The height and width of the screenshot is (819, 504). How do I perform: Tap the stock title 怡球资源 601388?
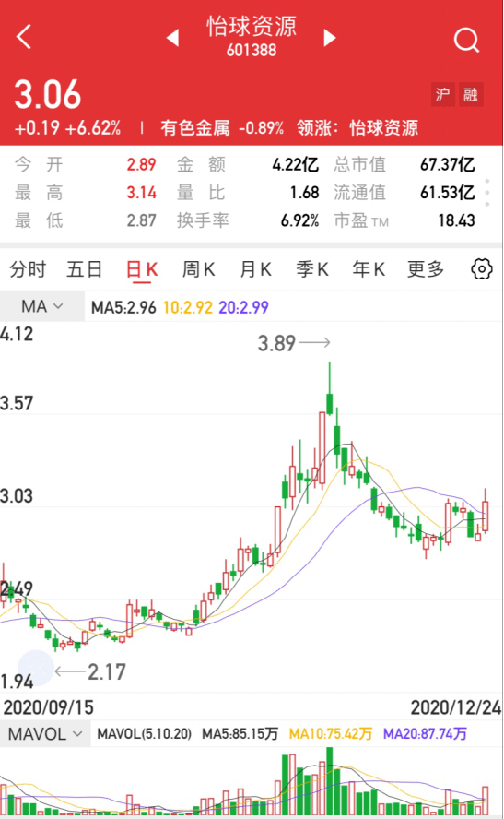coord(252,36)
